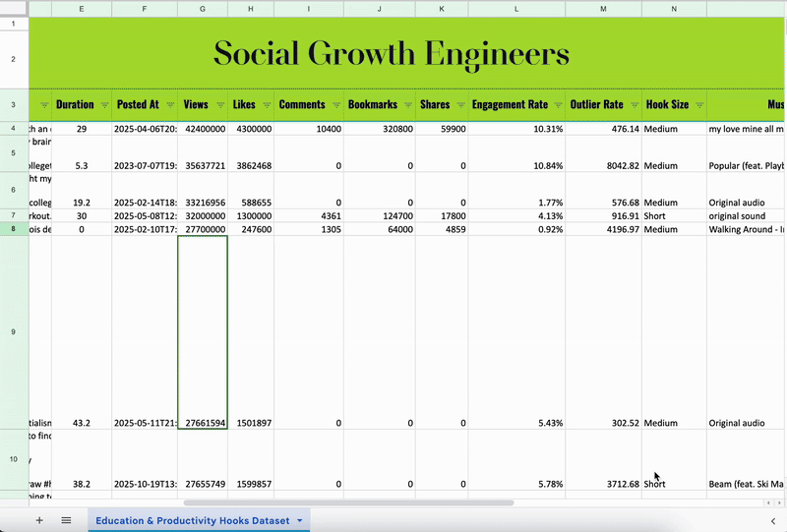Screen dimensions: 787x532
Task: Open filter for the Likes column
Action: (265, 105)
